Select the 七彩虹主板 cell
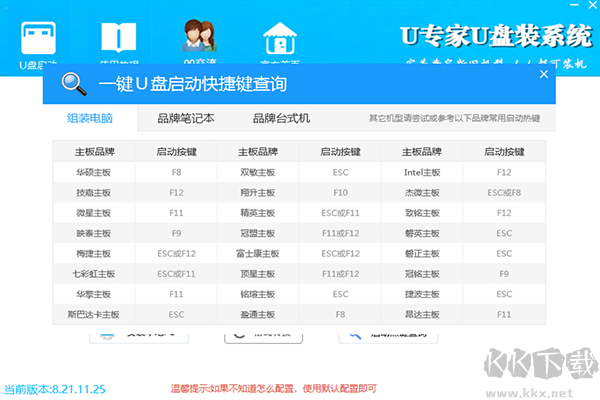This screenshot has height=400, width=600. [94, 274]
